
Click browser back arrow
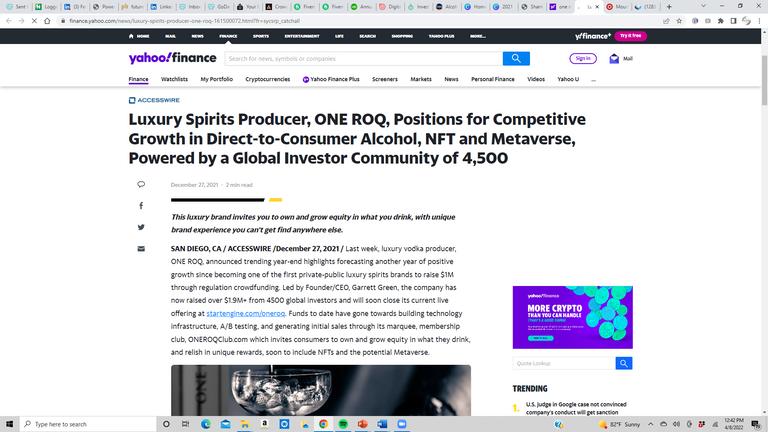(9, 21)
